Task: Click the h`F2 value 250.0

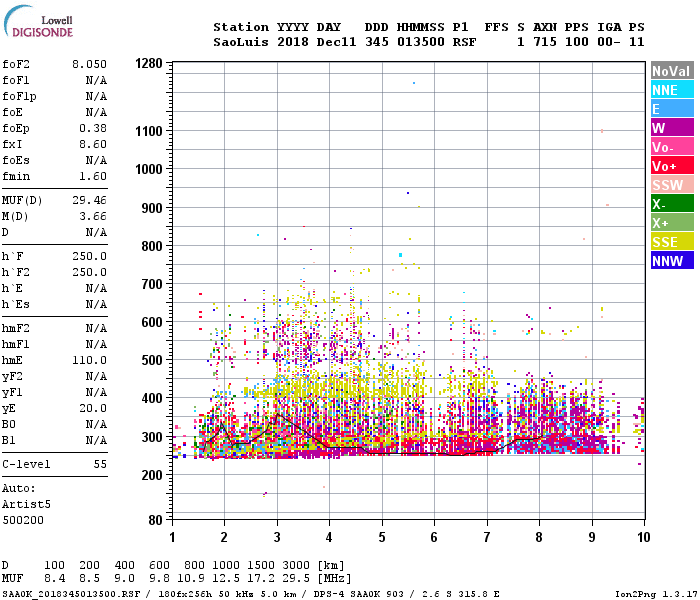Action: click(x=89, y=272)
